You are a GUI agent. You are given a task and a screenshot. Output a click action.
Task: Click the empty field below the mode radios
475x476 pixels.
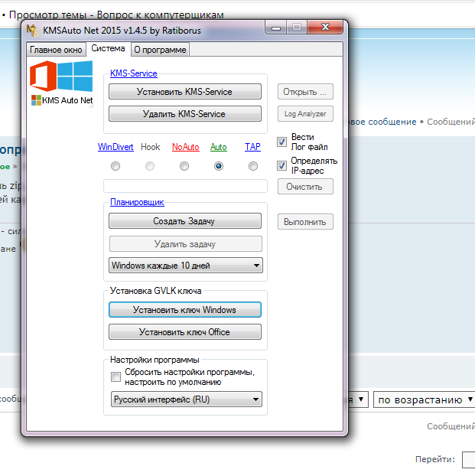pyautogui.click(x=185, y=186)
